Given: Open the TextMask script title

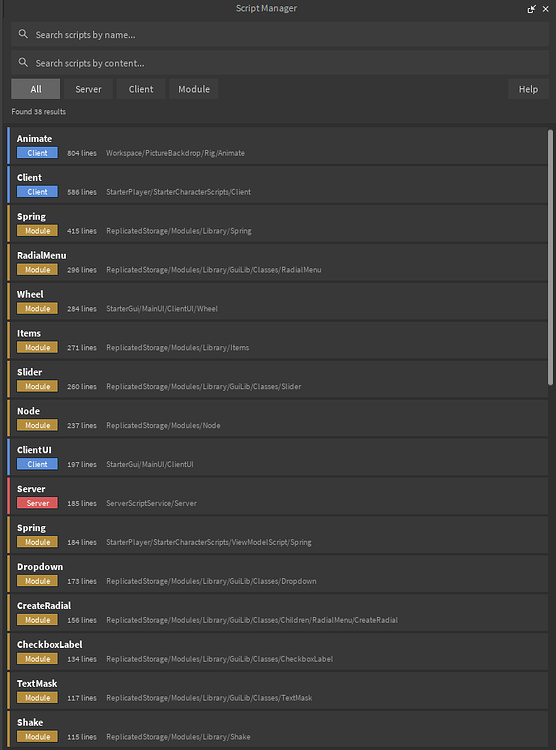Looking at the screenshot, I should point(37,684).
